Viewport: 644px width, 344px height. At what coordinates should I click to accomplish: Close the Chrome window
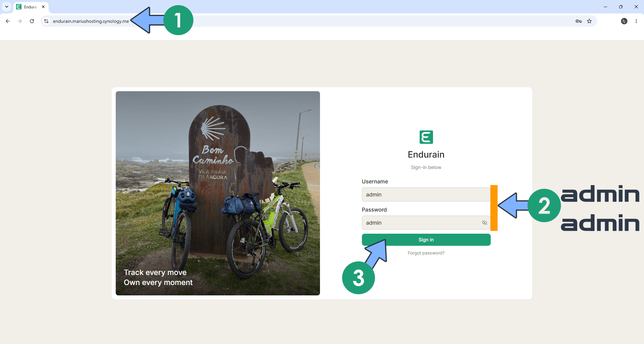[636, 7]
